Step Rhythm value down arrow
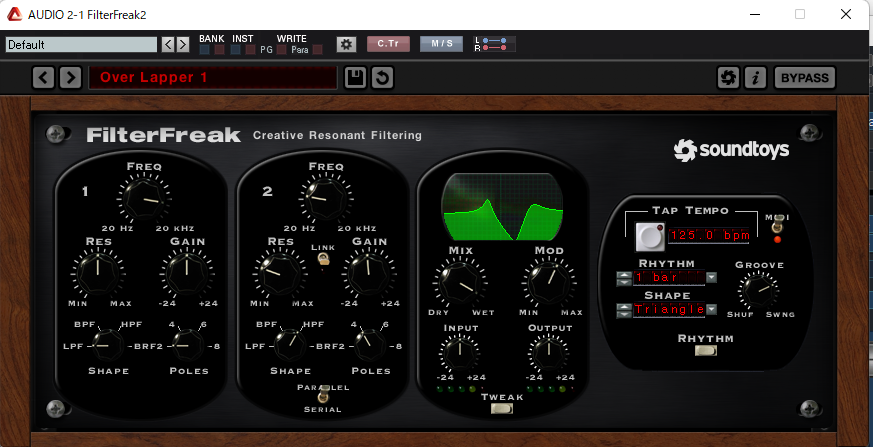Image resolution: width=873 pixels, height=447 pixels. click(x=624, y=282)
